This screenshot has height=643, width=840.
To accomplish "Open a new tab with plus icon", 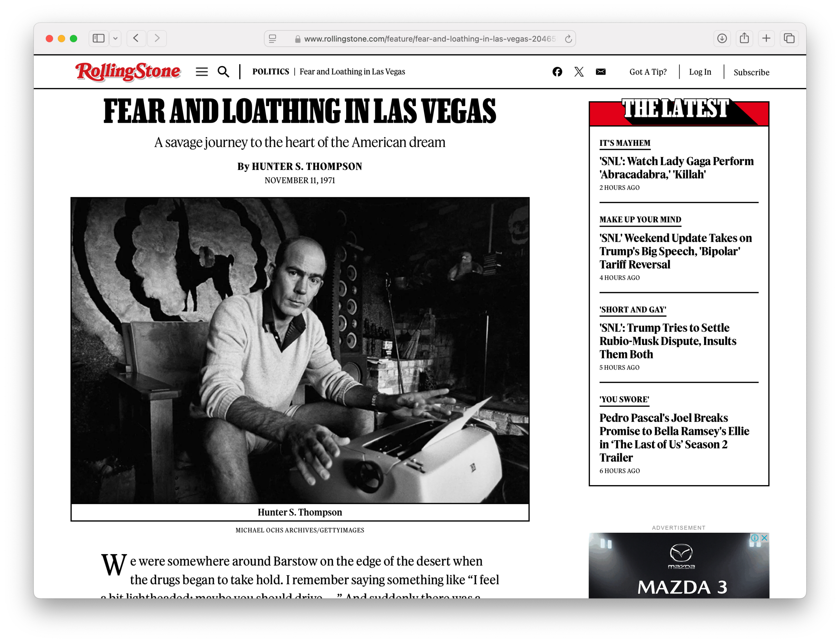I will coord(766,39).
